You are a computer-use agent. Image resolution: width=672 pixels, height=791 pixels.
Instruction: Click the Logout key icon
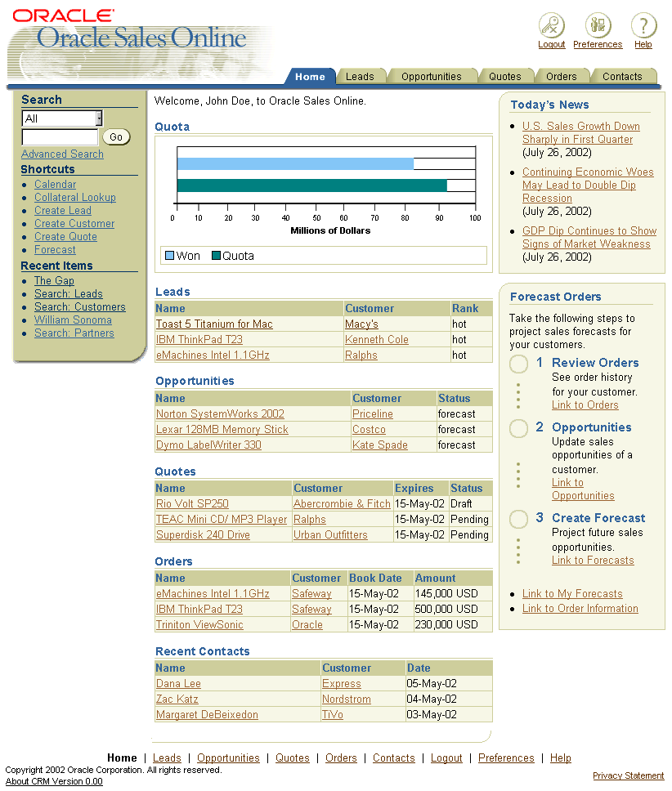(x=551, y=25)
